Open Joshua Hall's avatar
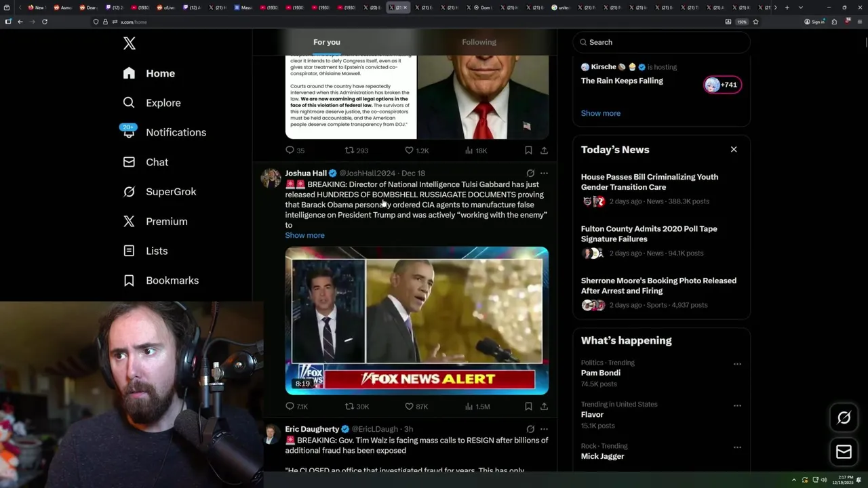The width and height of the screenshot is (868, 488). coord(271,178)
